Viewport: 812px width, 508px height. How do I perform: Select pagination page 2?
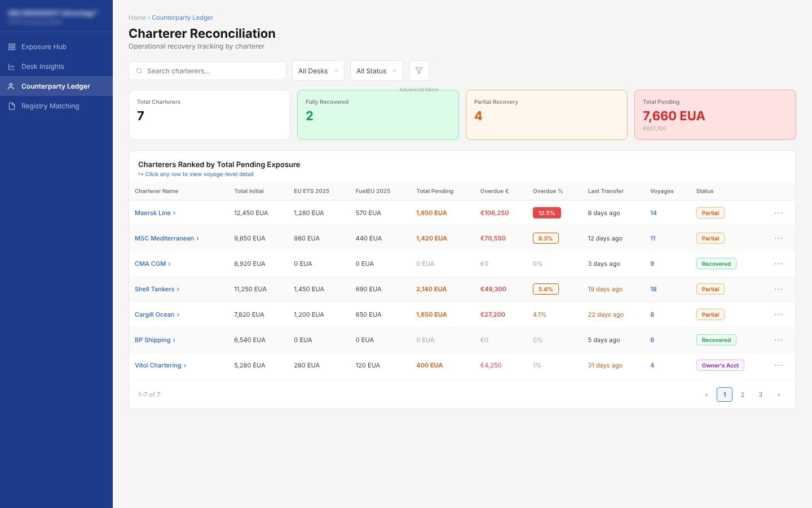pyautogui.click(x=743, y=395)
